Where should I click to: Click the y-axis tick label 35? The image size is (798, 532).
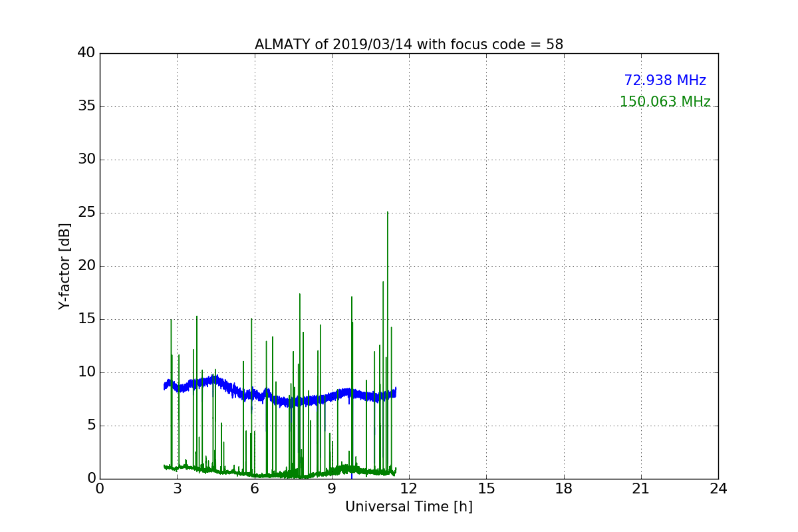[x=86, y=106]
